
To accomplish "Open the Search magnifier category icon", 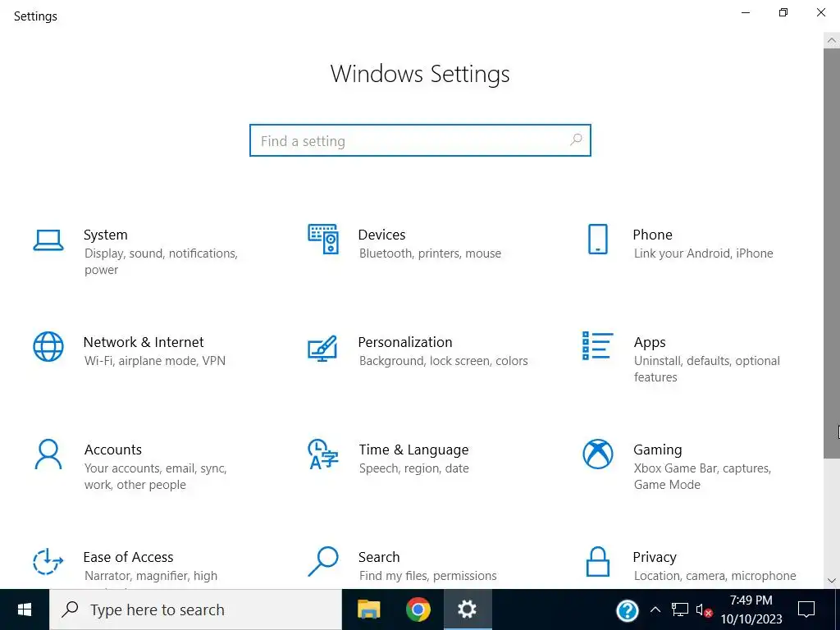I will click(323, 561).
